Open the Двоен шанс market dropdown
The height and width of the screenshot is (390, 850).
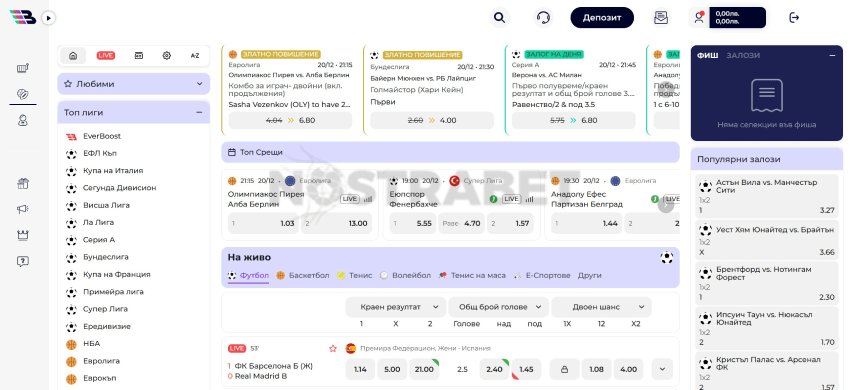coord(601,307)
